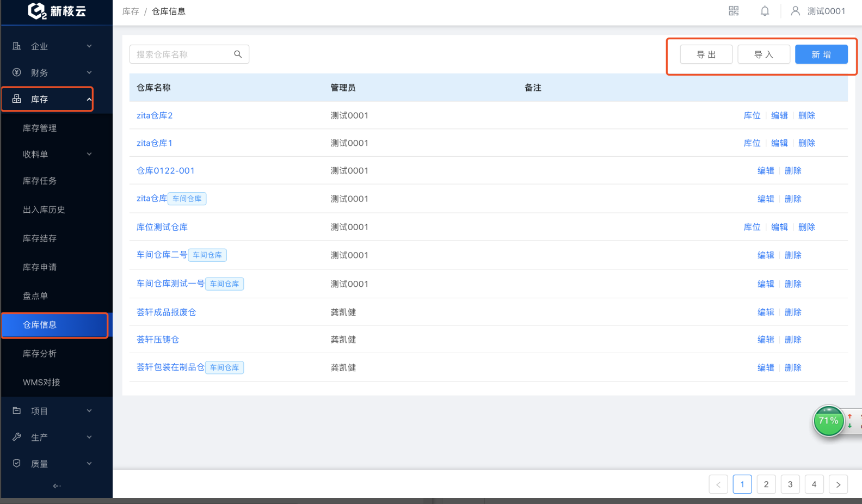
Task: Click the 导入 button
Action: [x=764, y=54]
